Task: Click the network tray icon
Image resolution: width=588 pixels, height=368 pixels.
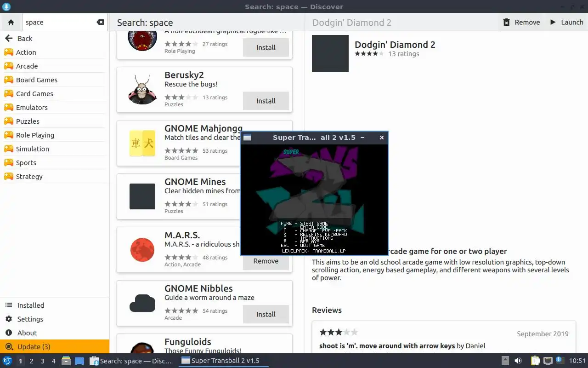Action: tap(548, 361)
